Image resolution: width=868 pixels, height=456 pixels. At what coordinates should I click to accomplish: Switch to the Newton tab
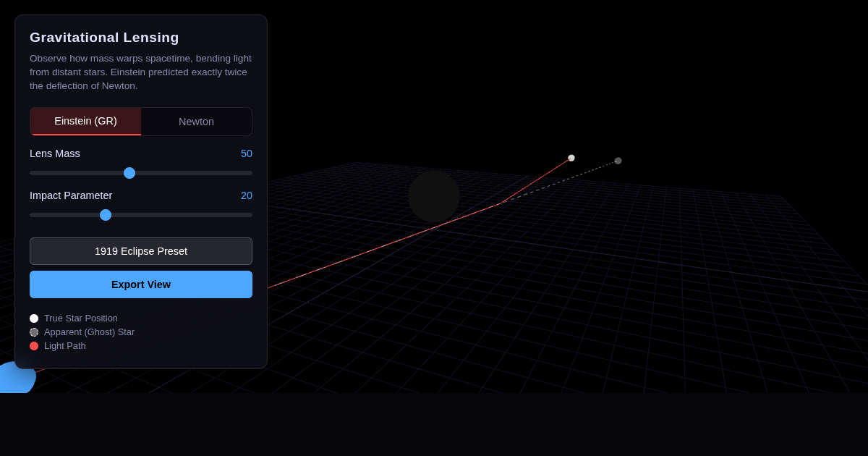pyautogui.click(x=196, y=122)
